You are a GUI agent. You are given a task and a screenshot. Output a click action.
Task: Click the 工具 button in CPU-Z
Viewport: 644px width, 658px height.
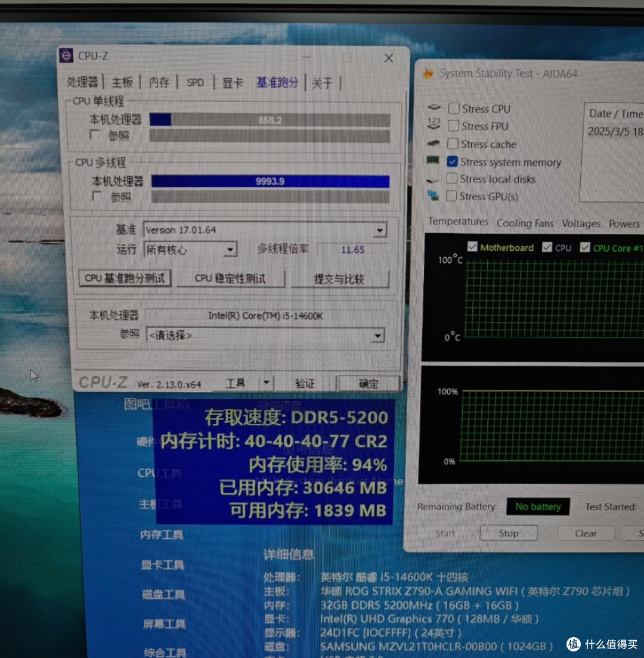235,383
